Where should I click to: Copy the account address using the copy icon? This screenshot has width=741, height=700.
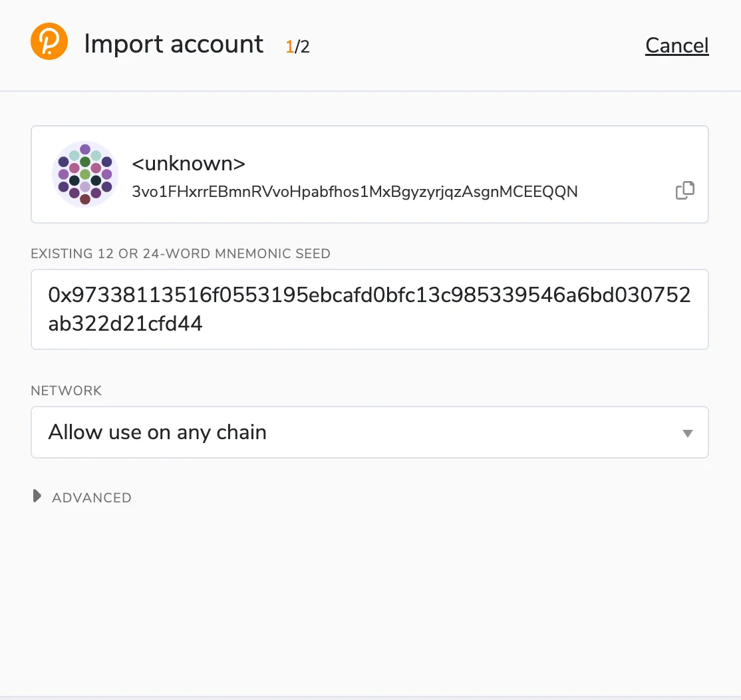point(684,190)
